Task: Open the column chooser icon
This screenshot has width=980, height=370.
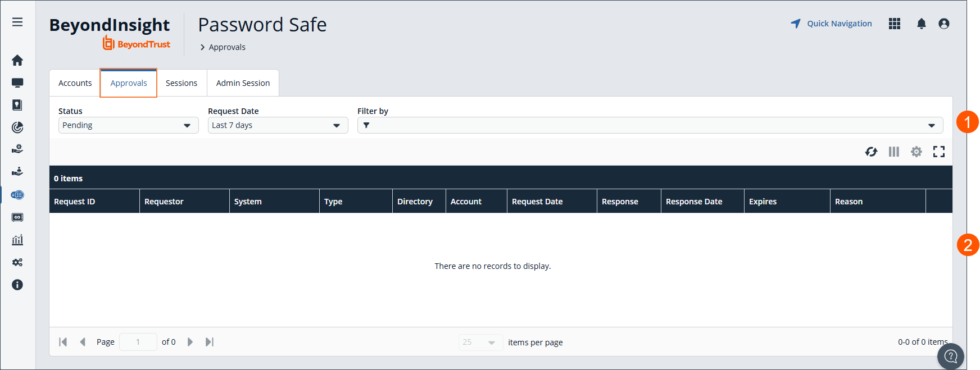Action: pyautogui.click(x=894, y=152)
